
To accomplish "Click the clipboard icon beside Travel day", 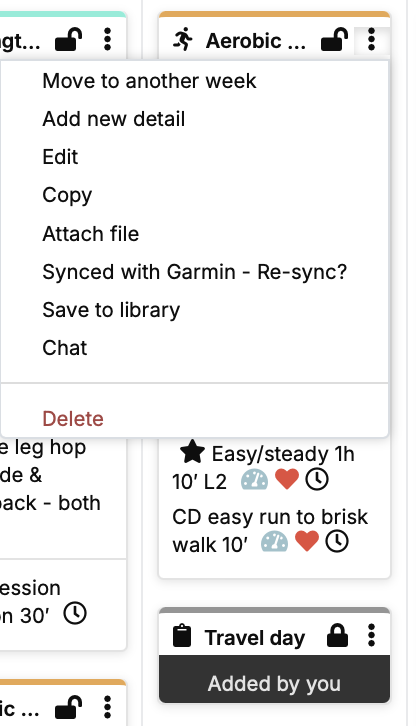I will [182, 636].
